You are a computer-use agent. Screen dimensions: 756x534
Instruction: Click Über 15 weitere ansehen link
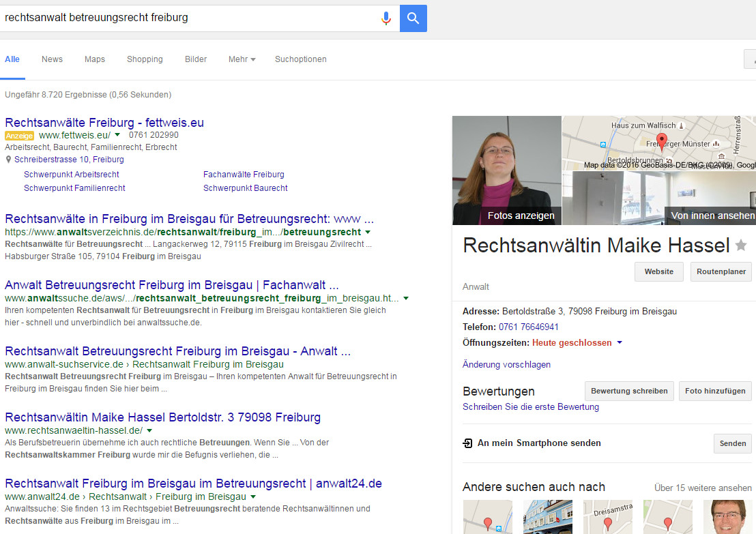coord(703,488)
